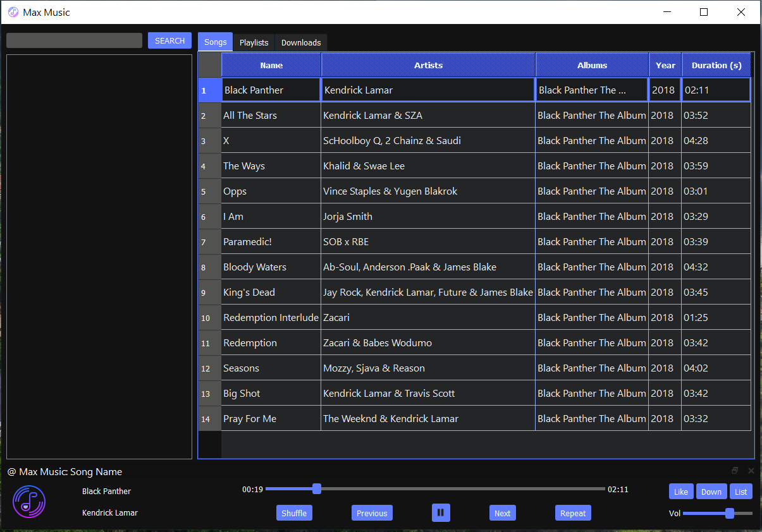Select row header number 1

click(209, 90)
